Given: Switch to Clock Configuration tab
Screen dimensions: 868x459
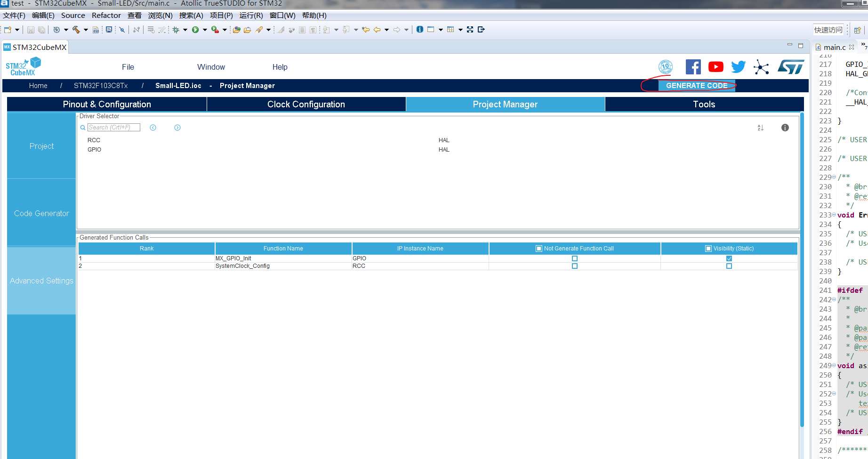Looking at the screenshot, I should [x=306, y=104].
